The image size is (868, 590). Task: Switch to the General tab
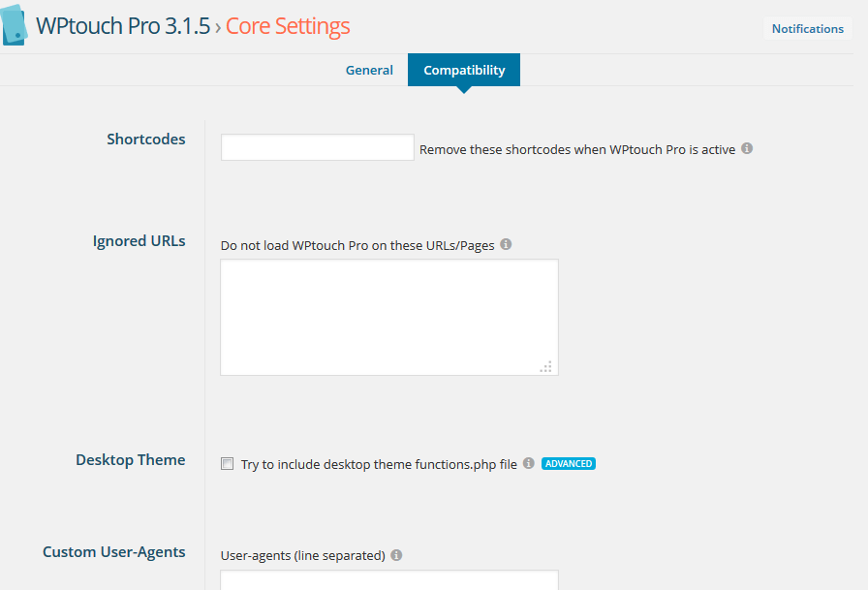[x=369, y=71]
